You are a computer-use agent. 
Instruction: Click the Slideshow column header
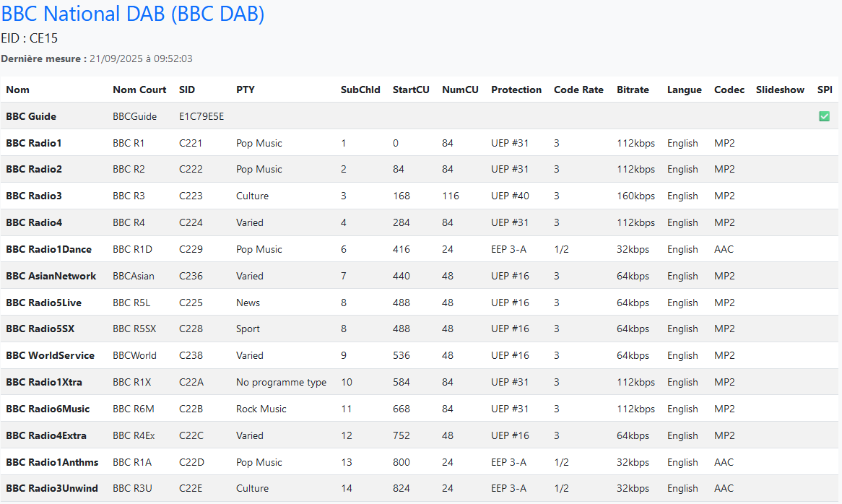(x=780, y=90)
